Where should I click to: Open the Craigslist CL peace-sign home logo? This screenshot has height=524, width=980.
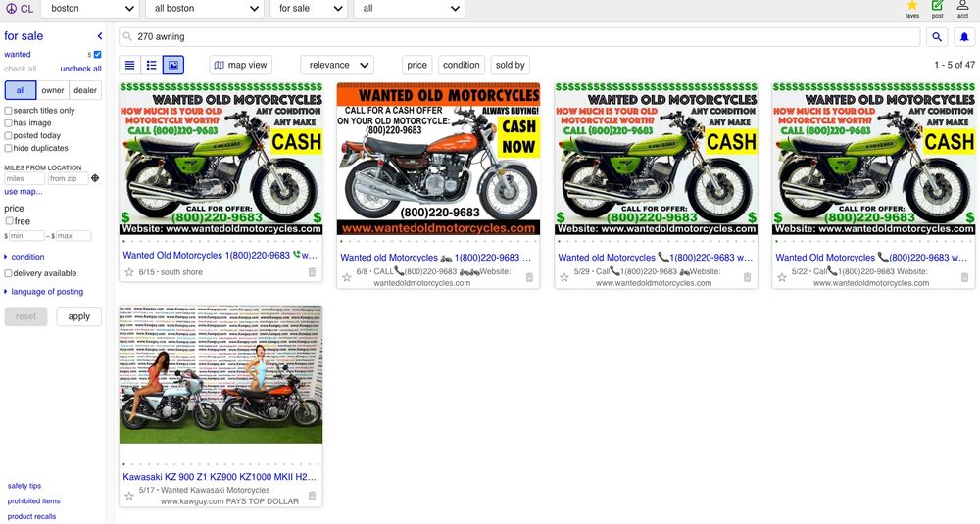pos(20,8)
